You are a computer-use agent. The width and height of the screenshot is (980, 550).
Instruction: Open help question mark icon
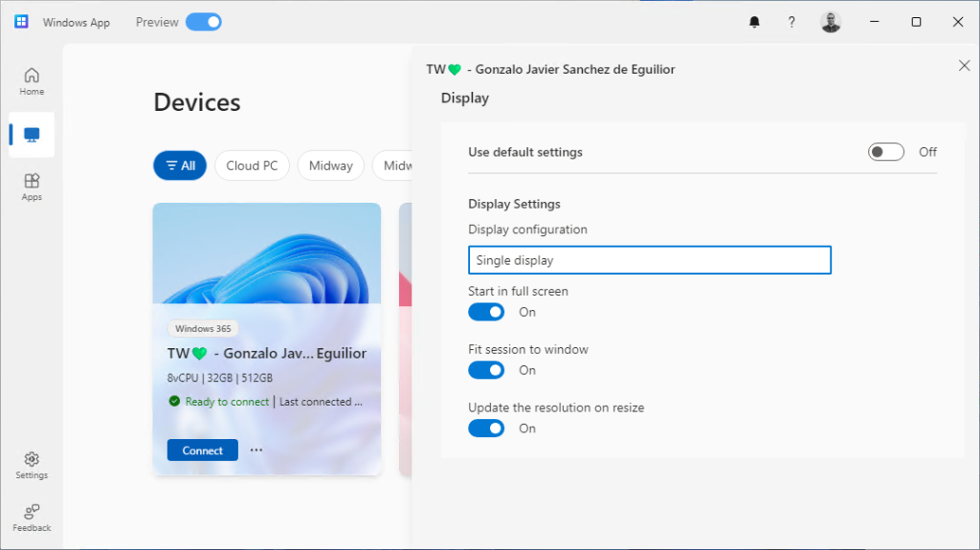point(791,22)
